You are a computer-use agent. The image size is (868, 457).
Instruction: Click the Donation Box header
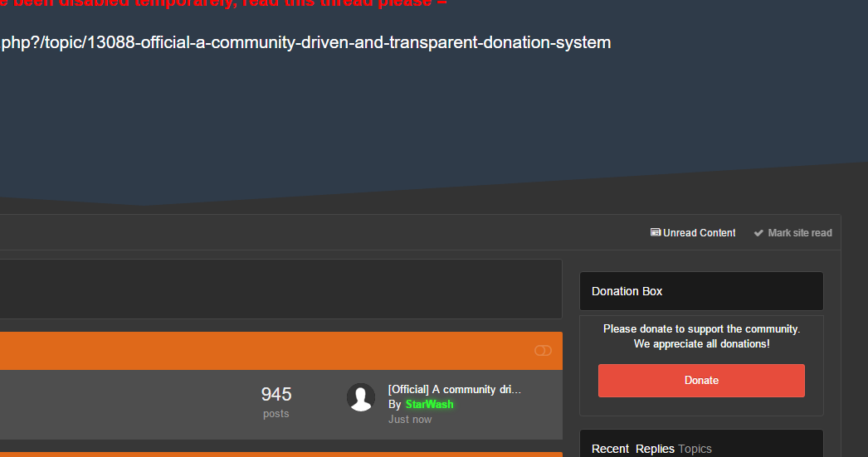point(627,291)
